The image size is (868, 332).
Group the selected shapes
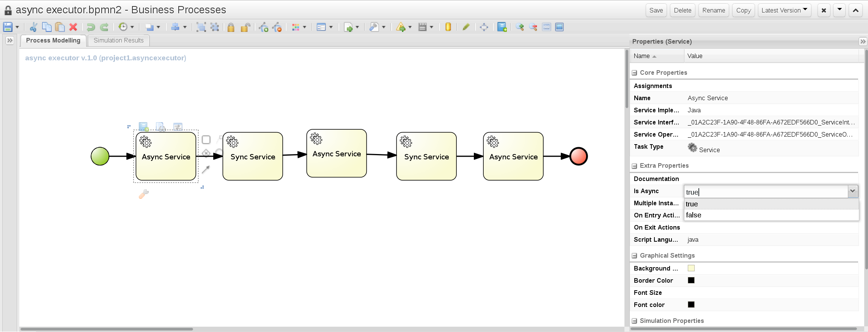201,27
